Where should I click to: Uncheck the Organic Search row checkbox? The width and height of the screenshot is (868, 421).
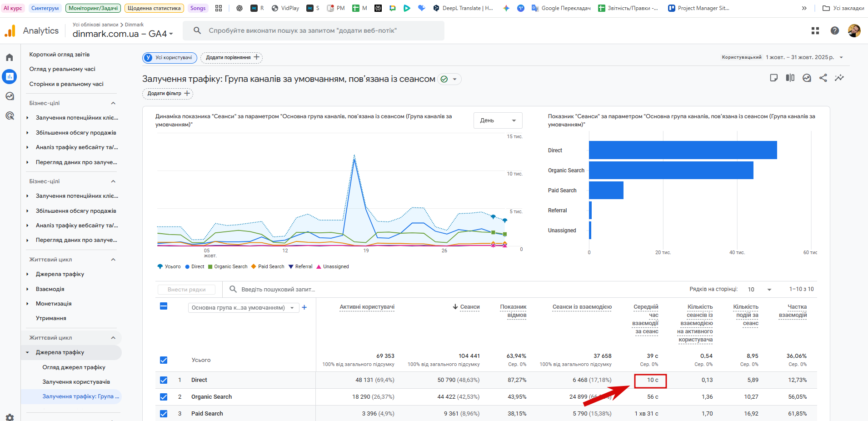pyautogui.click(x=164, y=397)
